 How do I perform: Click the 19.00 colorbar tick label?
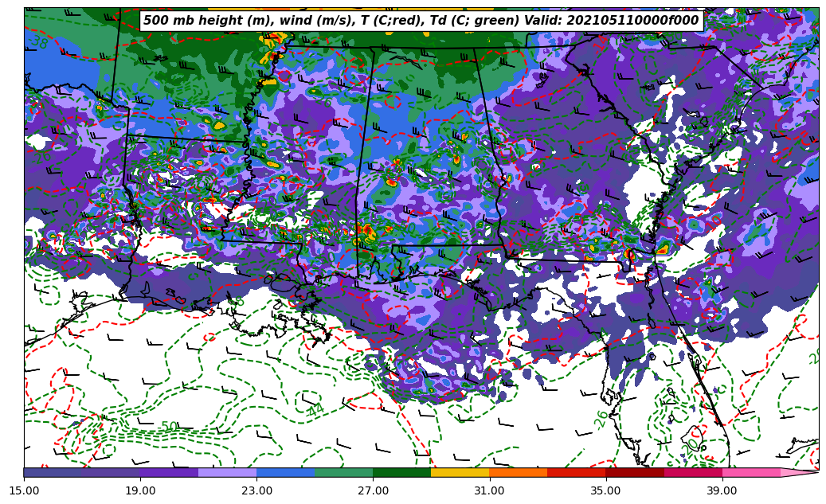click(140, 490)
